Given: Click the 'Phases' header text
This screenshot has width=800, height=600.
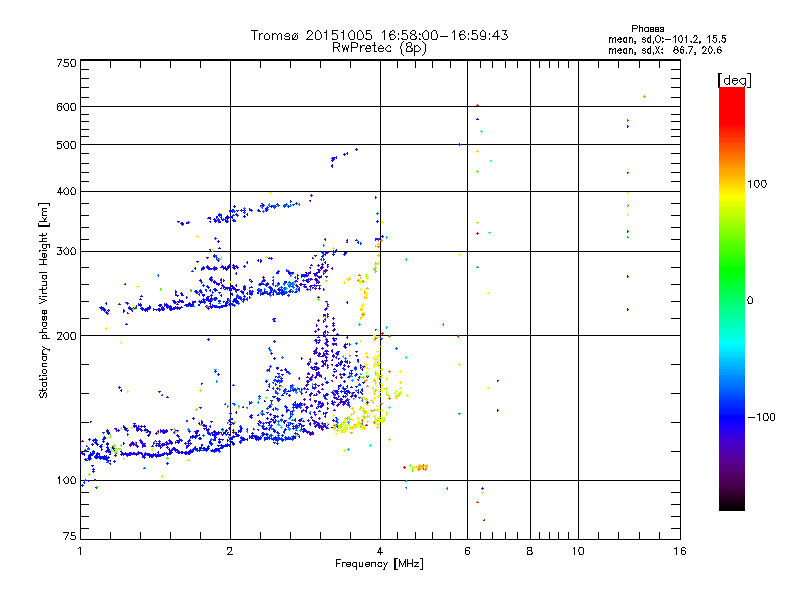Looking at the screenshot, I should (647, 29).
